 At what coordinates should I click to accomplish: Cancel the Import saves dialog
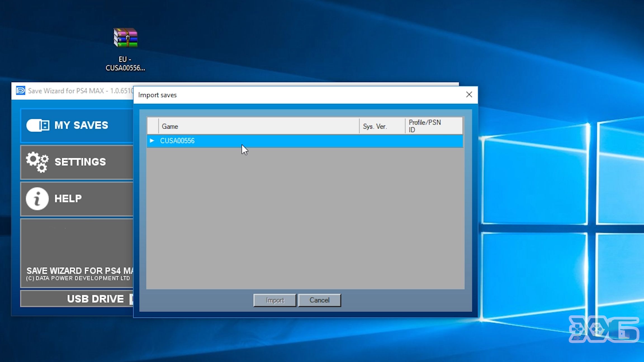pyautogui.click(x=319, y=300)
